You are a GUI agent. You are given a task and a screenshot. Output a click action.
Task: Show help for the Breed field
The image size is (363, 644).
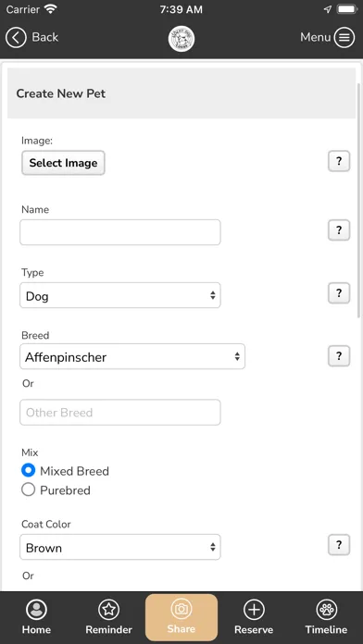[339, 355]
